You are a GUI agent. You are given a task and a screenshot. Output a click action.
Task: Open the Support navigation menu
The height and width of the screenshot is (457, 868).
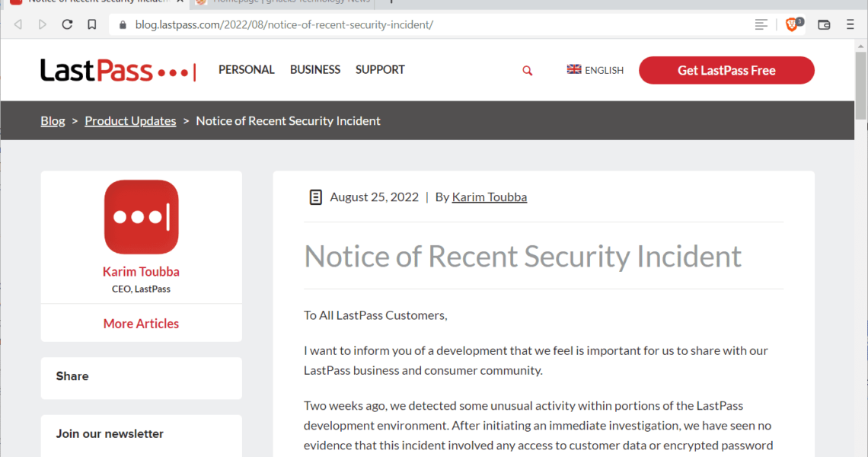380,70
